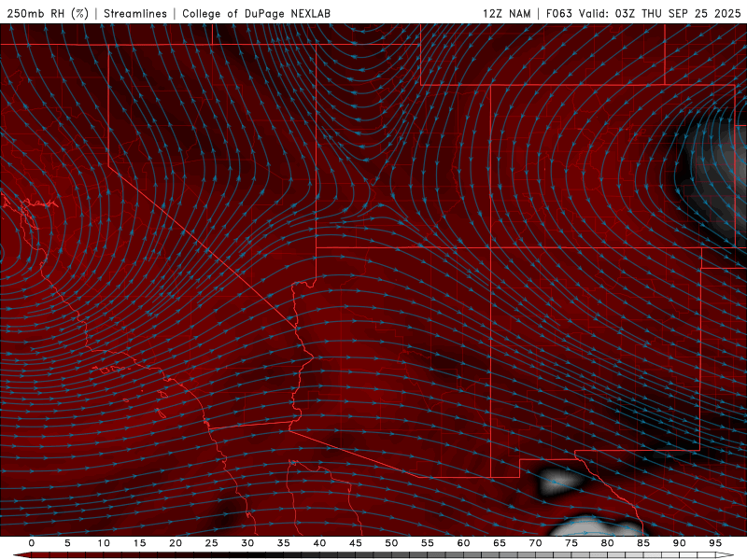The image size is (747, 560).
Task: Click the "250mb RH (%)" title text
Action: pos(48,13)
